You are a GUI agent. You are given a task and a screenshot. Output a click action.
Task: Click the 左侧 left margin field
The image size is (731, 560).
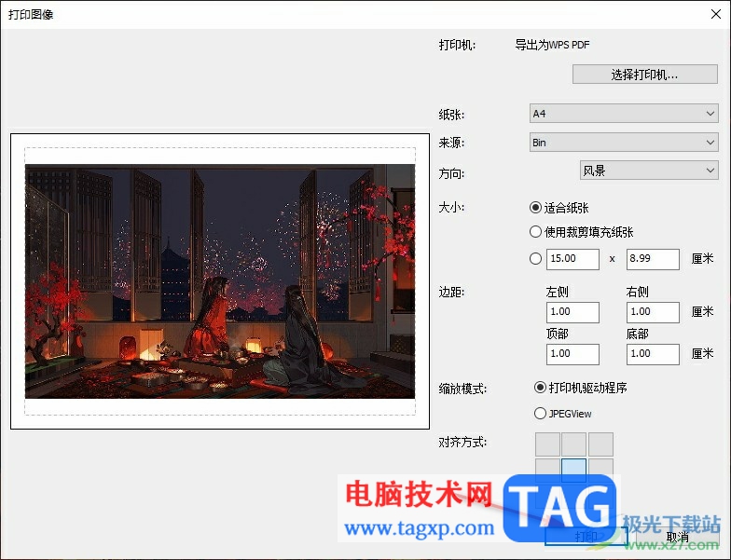pos(572,312)
